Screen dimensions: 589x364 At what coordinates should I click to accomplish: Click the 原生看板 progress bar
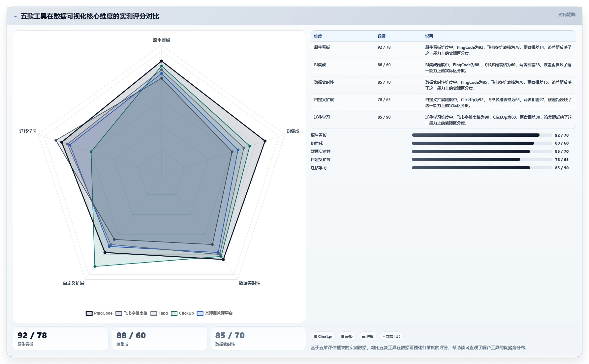coord(482,135)
